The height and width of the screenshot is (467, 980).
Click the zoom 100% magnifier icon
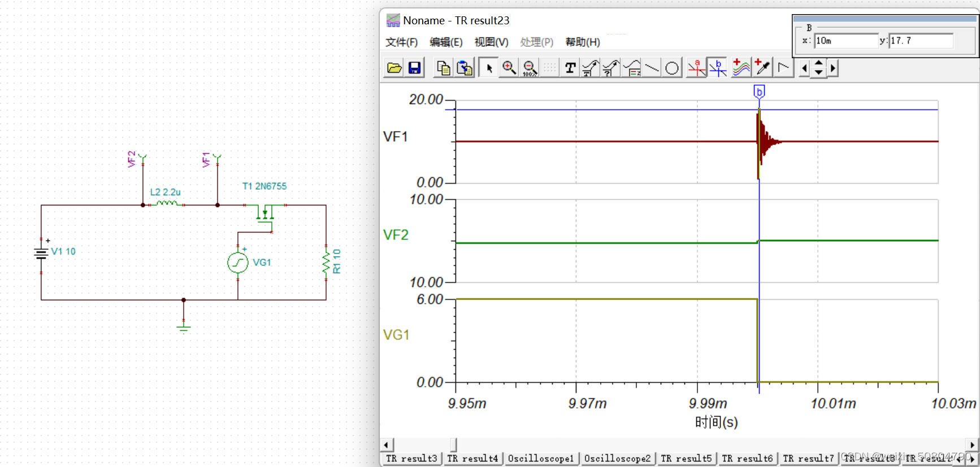point(530,68)
